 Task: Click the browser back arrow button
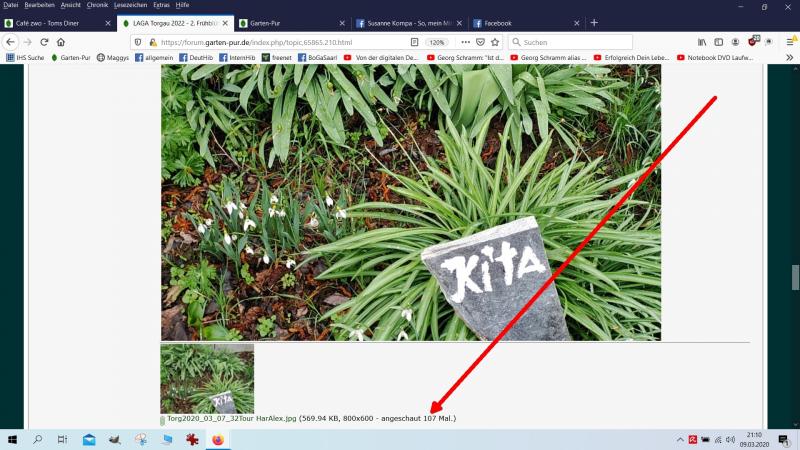coord(11,42)
